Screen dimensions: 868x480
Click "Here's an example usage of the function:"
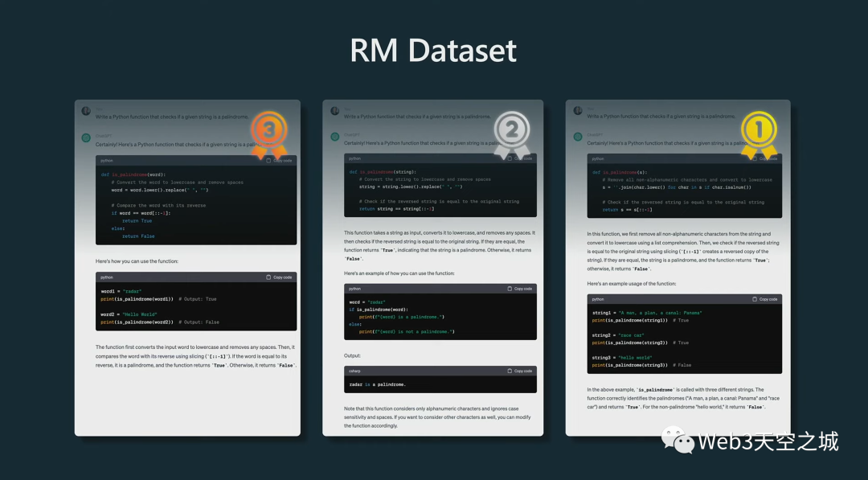tap(631, 284)
